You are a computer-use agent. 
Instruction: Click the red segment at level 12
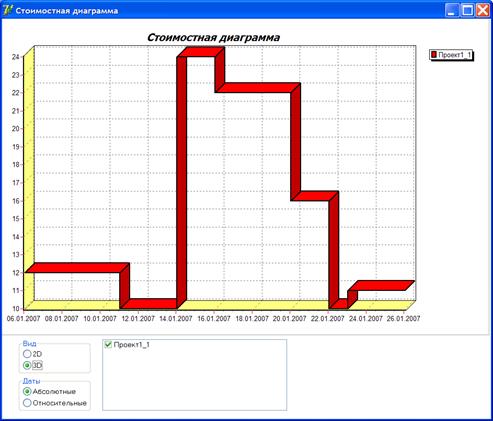(77, 268)
